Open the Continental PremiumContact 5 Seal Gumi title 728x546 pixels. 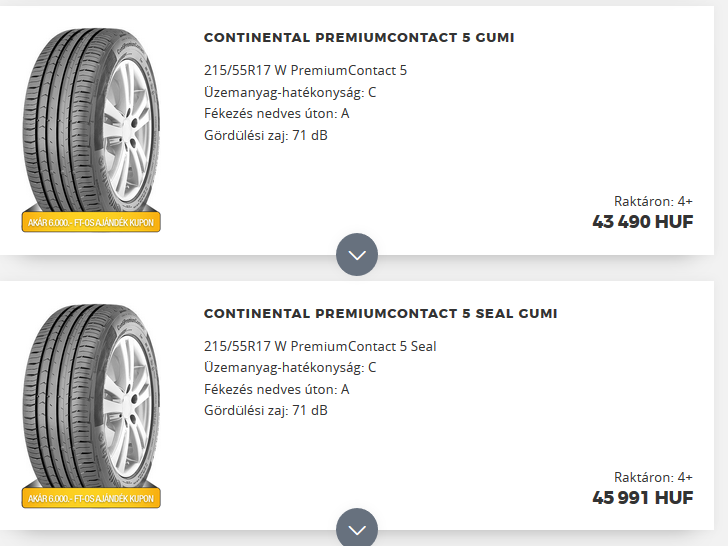click(380, 314)
